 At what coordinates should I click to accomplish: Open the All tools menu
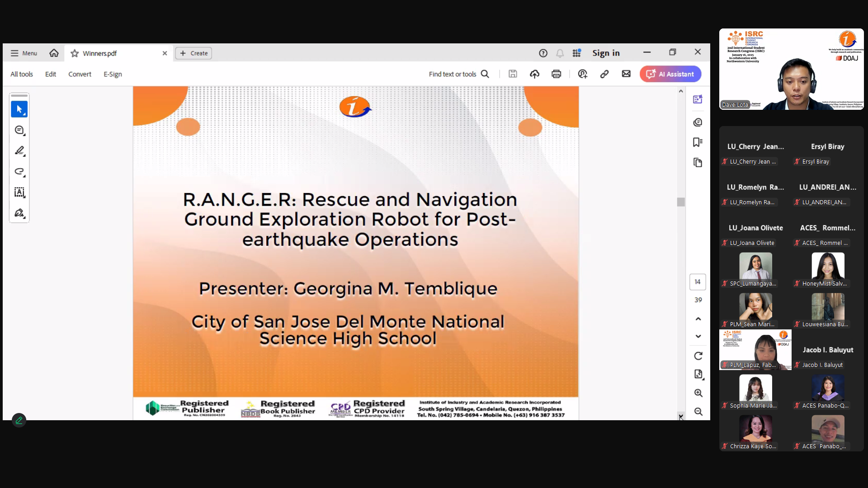tap(22, 74)
